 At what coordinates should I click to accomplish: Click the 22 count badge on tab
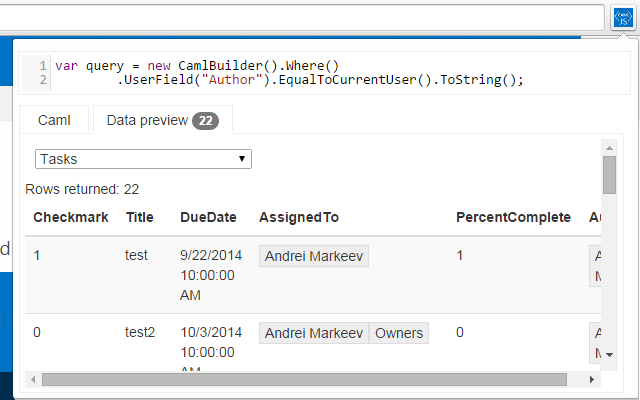[x=205, y=121]
